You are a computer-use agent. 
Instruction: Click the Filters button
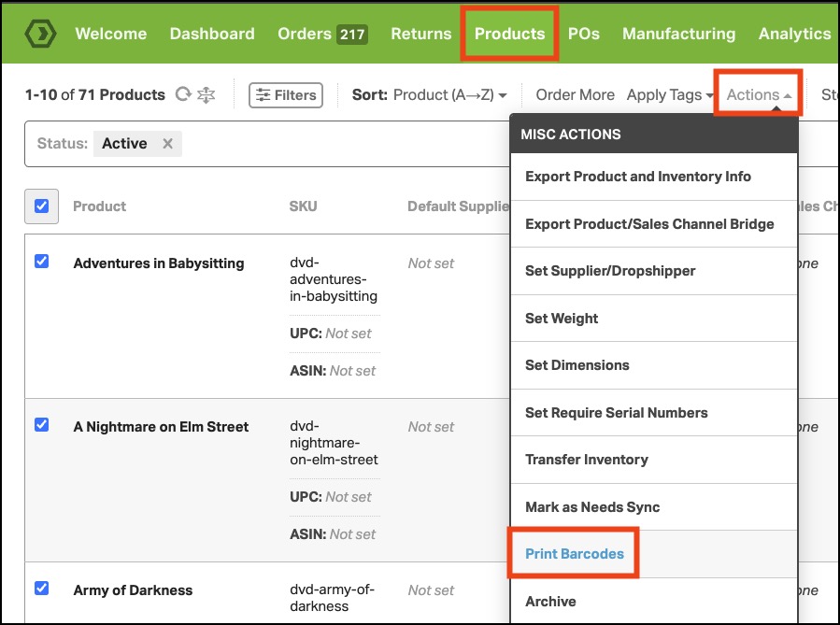pyautogui.click(x=286, y=94)
